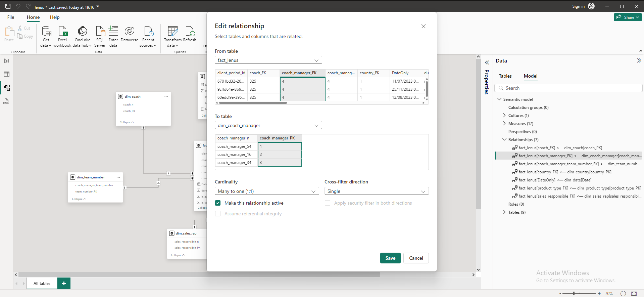Collapse the Relationships (7) node
This screenshot has width=644, height=297.
click(x=504, y=139)
